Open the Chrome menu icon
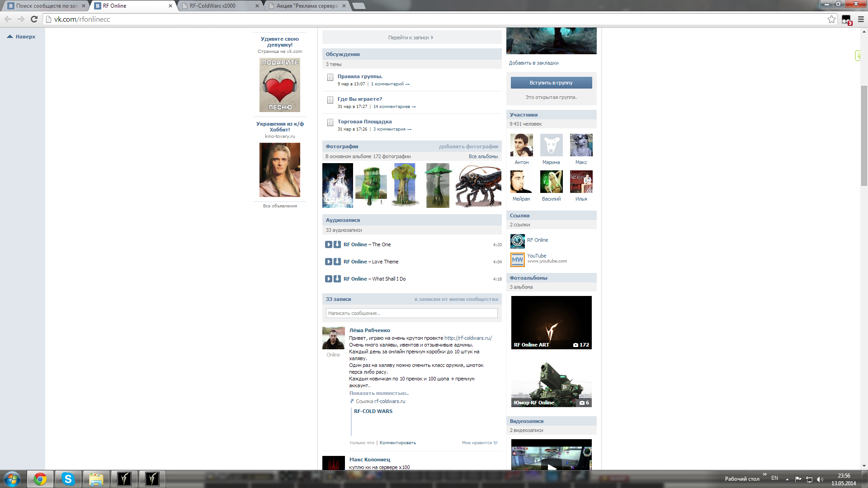Viewport: 868px width, 488px height. pyautogui.click(x=861, y=19)
